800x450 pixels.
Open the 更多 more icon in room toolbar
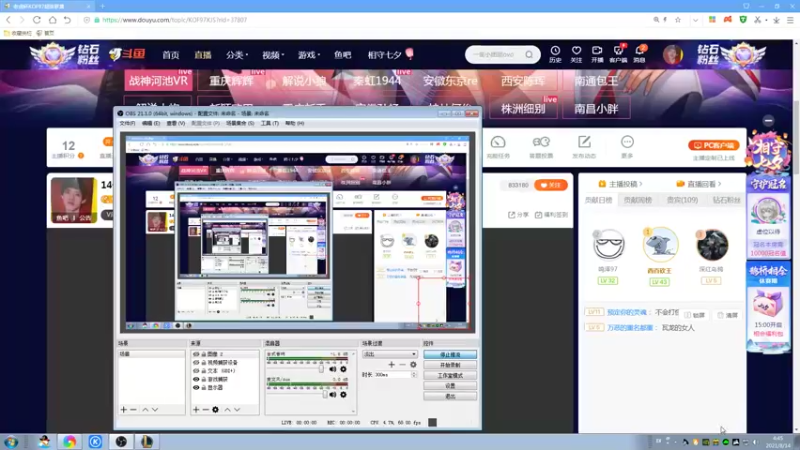627,141
